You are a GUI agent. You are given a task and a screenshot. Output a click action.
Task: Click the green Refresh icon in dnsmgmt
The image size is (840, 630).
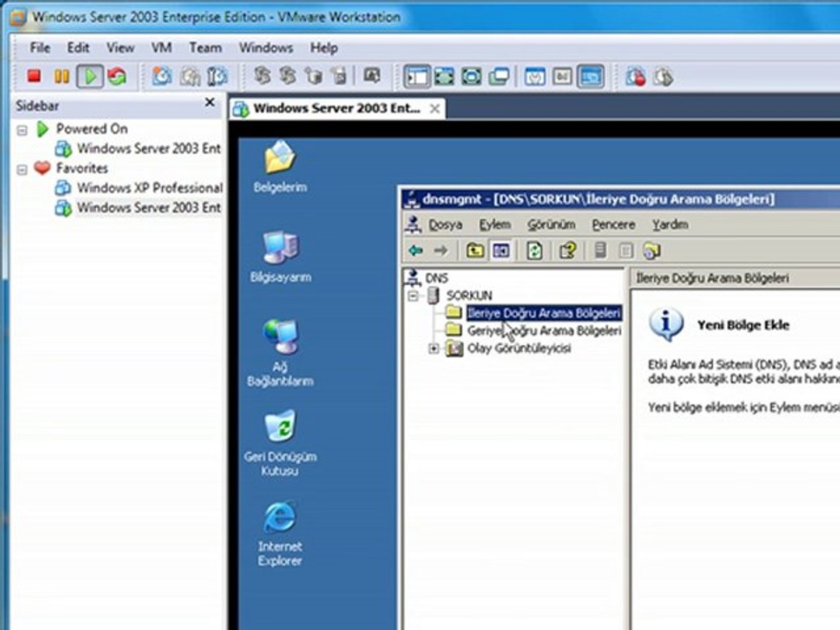tap(534, 251)
